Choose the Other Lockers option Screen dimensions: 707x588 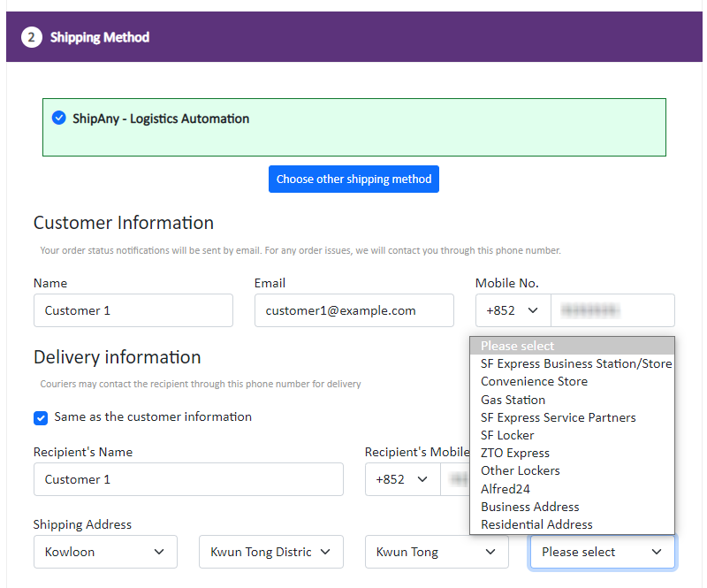(572, 470)
